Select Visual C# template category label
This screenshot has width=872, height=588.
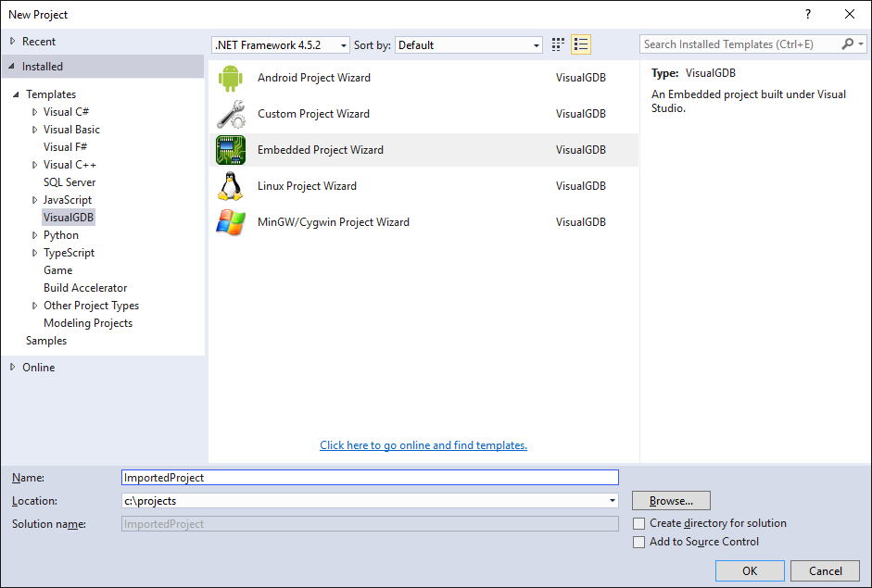point(66,112)
